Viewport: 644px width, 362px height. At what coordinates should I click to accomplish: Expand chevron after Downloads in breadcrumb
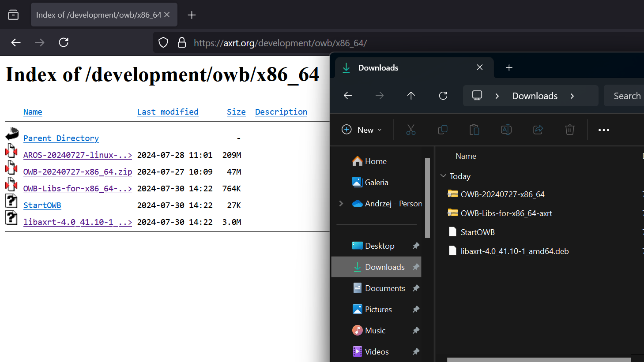point(572,96)
